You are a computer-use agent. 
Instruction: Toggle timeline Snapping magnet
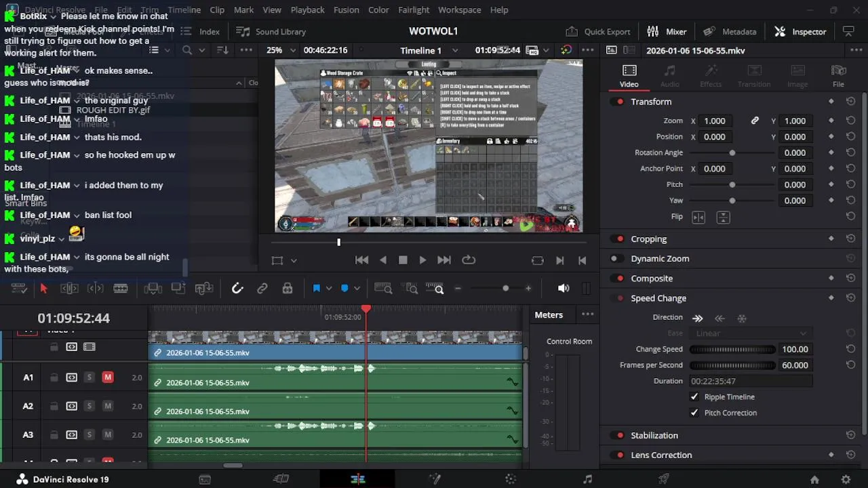pyautogui.click(x=237, y=289)
